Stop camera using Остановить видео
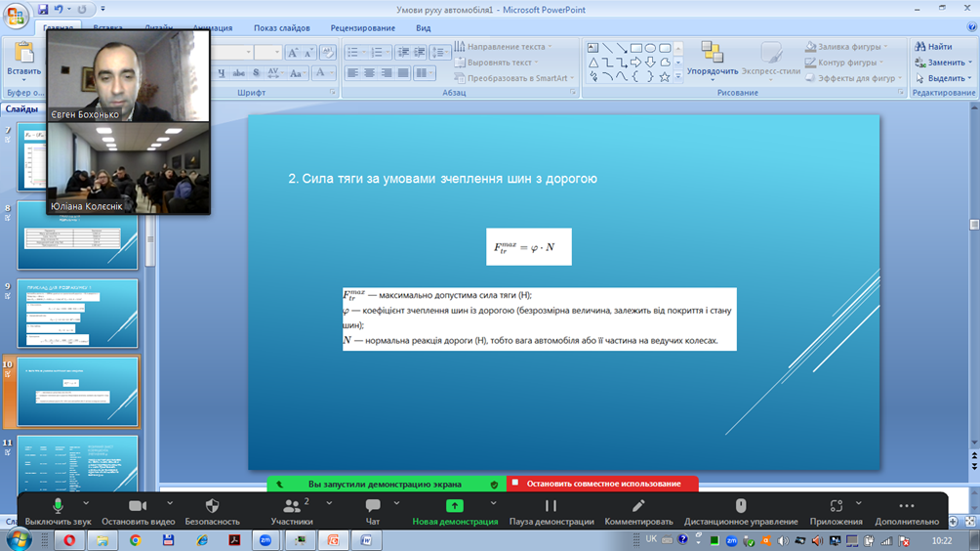The width and height of the screenshot is (980, 551). pos(138,507)
